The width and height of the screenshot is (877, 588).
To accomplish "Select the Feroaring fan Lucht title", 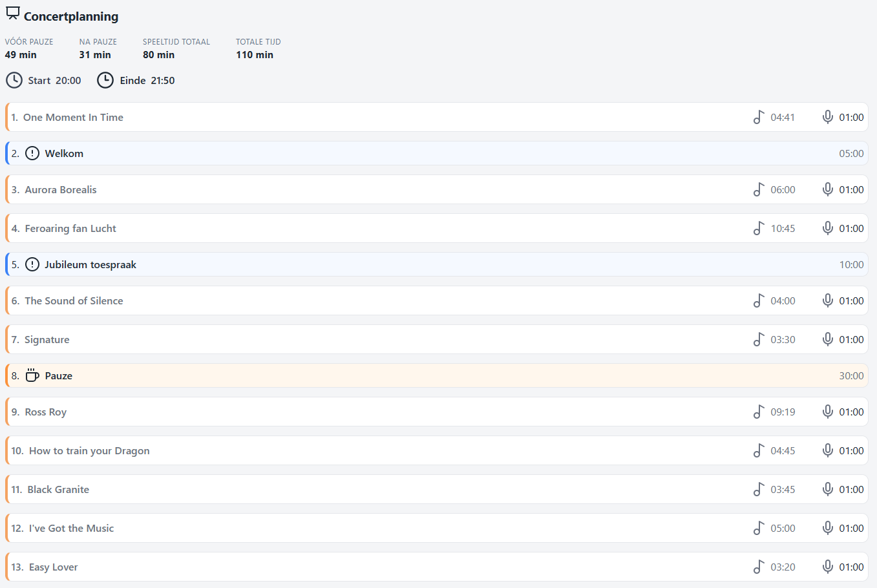I will 70,228.
